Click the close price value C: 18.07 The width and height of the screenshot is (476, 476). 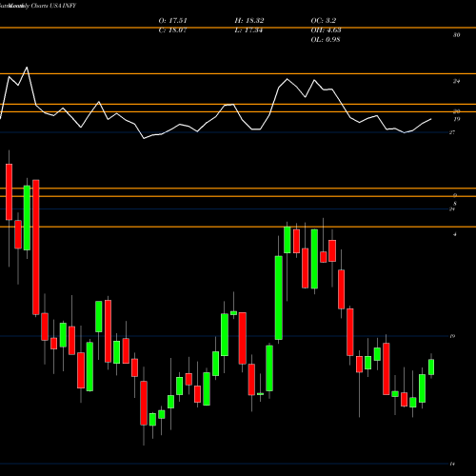(172, 30)
